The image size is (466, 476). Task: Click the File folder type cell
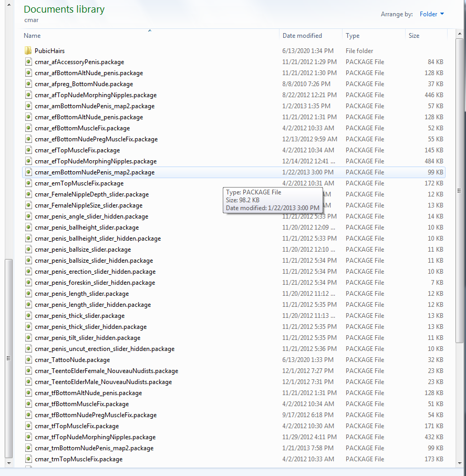click(x=359, y=50)
